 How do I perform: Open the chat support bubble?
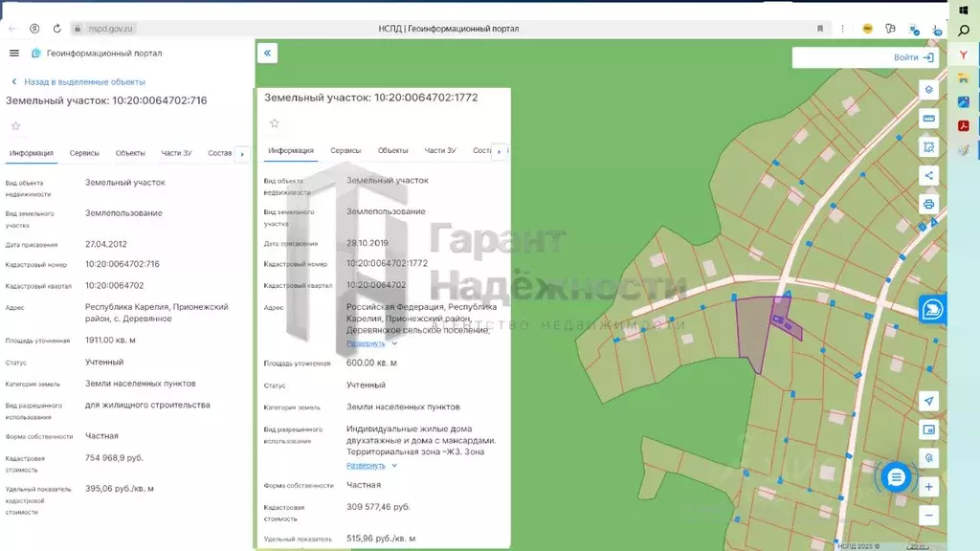[896, 476]
